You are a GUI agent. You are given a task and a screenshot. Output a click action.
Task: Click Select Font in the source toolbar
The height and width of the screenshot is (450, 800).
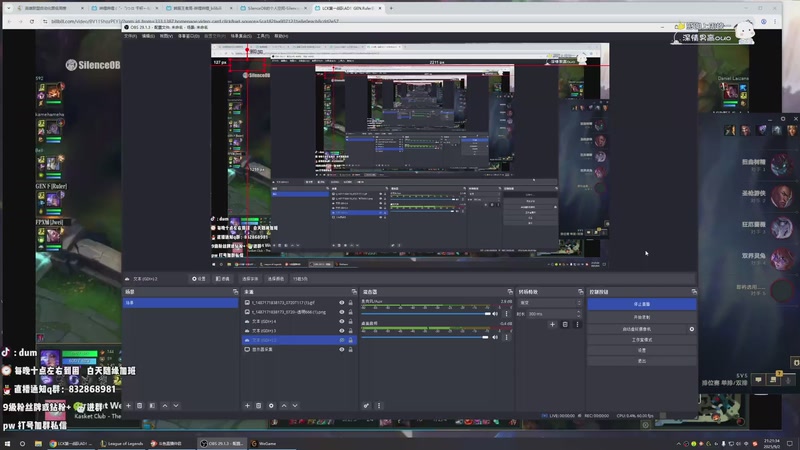[x=250, y=279]
